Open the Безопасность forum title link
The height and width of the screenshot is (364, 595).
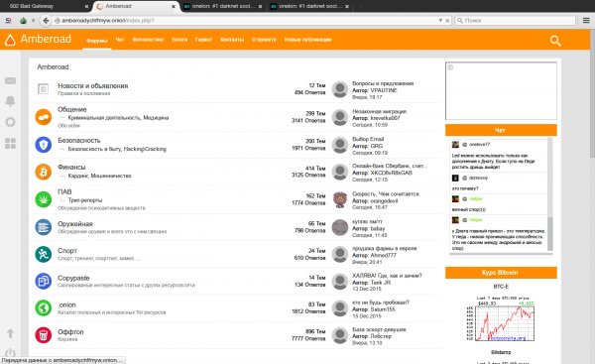click(79, 140)
